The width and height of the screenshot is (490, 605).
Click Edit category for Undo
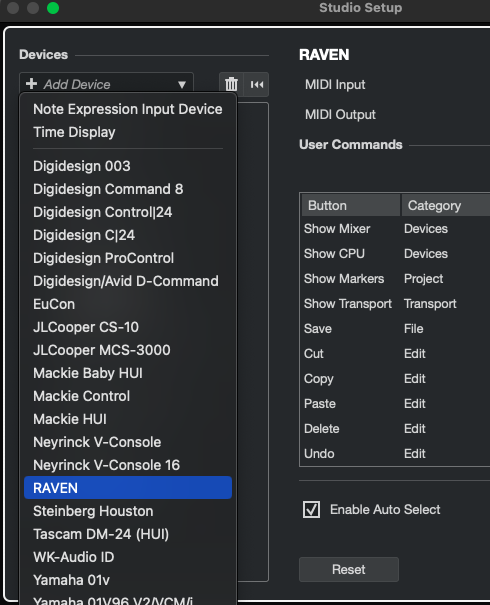(414, 453)
